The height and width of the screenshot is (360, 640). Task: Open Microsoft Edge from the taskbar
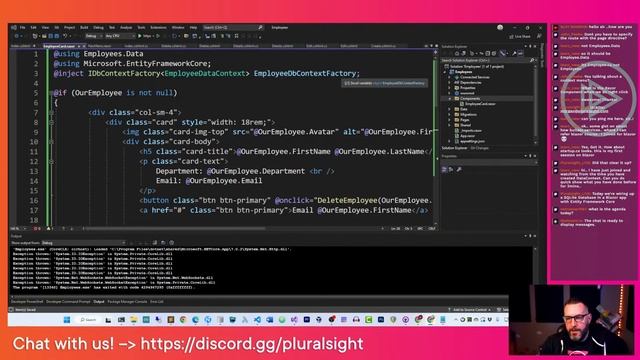[195, 320]
